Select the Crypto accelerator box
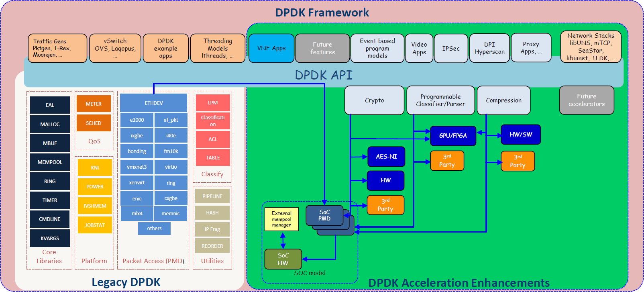The image size is (644, 292). click(375, 100)
